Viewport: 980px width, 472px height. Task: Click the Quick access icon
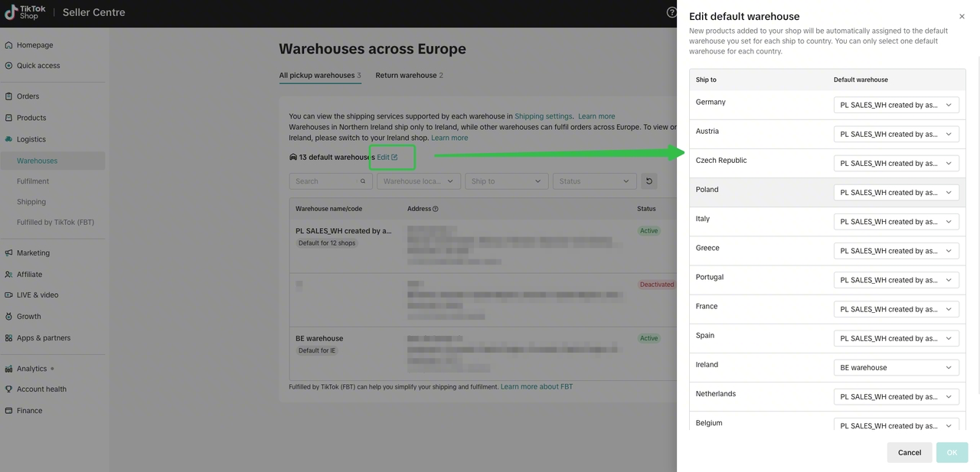[9, 66]
